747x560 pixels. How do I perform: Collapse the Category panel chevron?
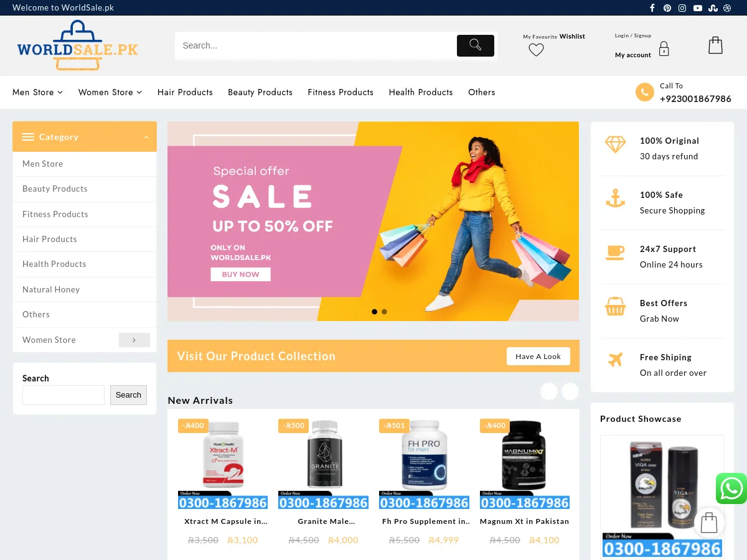click(148, 136)
